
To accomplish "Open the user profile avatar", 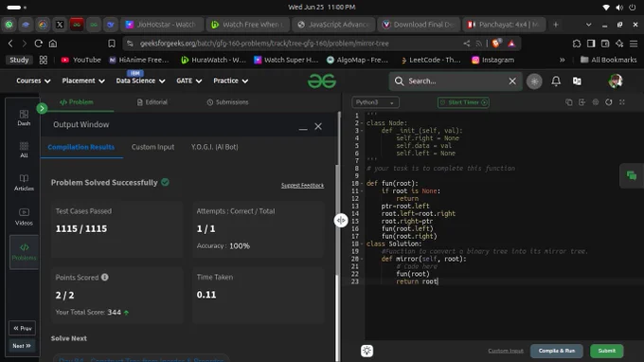I will pyautogui.click(x=616, y=81).
